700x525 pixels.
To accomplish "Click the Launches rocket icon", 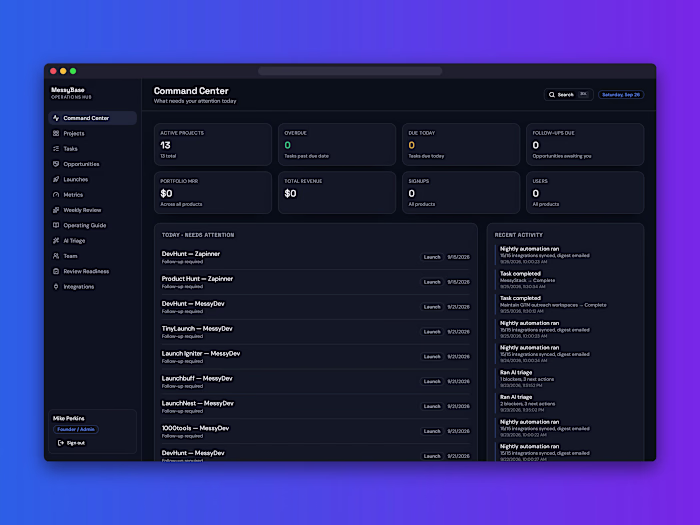I will pos(56,179).
